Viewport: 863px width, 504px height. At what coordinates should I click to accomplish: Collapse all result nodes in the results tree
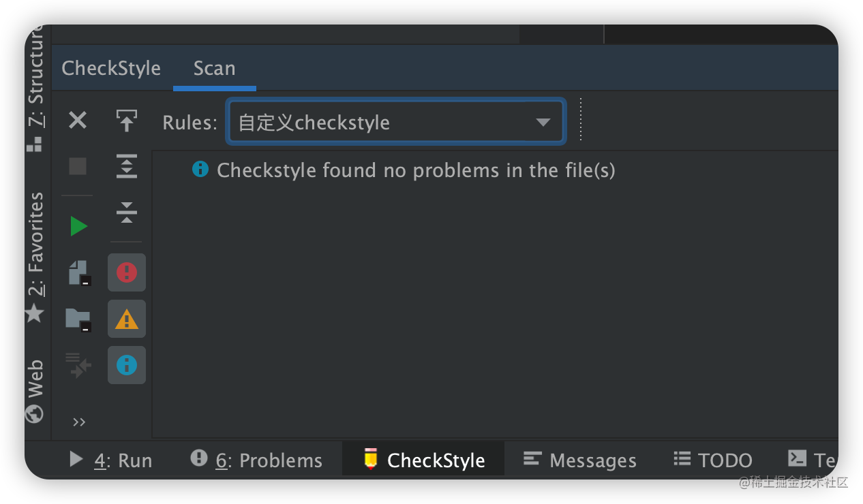coord(126,212)
